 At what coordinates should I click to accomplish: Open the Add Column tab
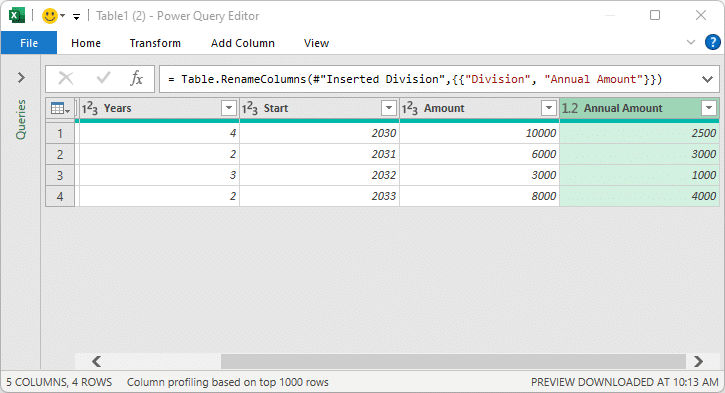[x=243, y=43]
